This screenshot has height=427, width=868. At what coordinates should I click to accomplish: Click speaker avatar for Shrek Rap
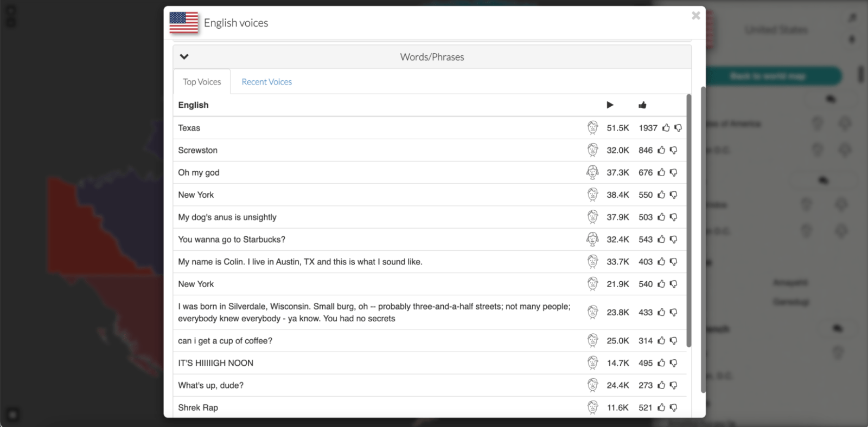592,407
